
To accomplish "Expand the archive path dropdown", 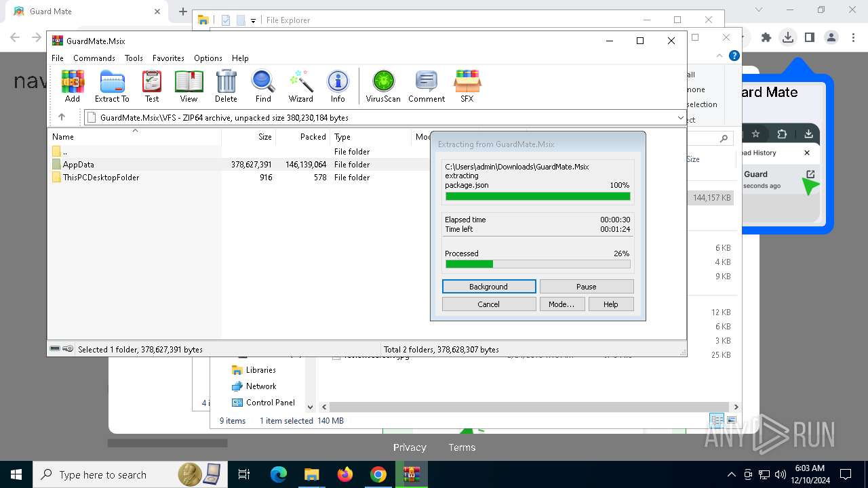I will pos(680,118).
